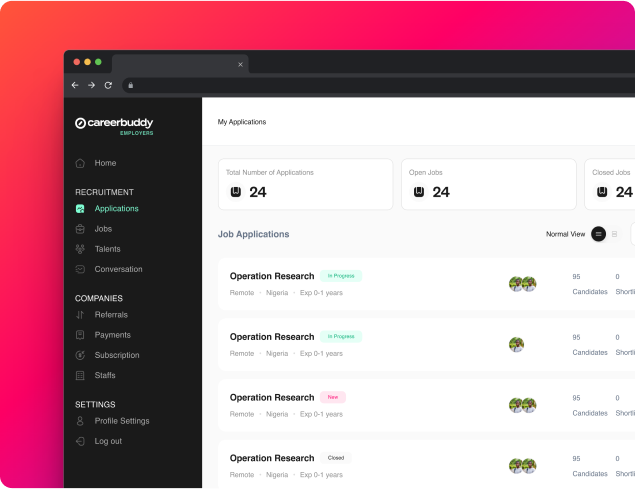This screenshot has width=635, height=489.
Task: Click the My Applications page title
Action: [x=242, y=122]
